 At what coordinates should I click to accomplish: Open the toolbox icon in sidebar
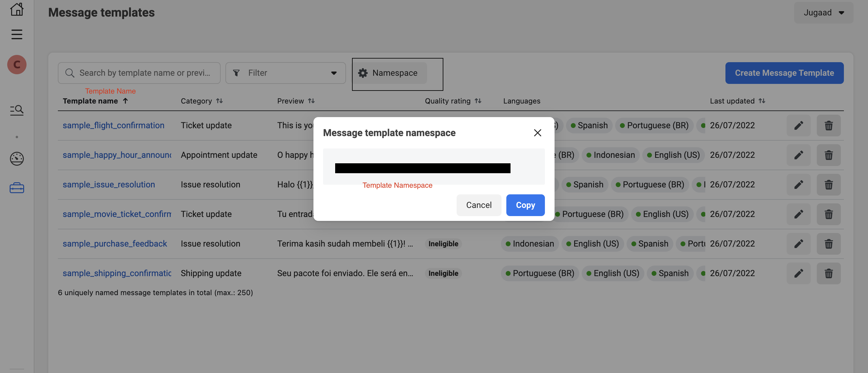click(x=17, y=188)
